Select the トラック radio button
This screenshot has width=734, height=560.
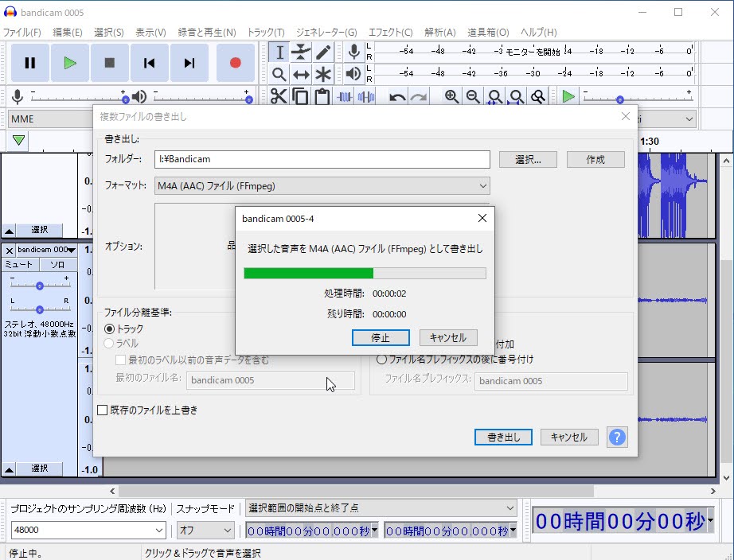pyautogui.click(x=110, y=329)
